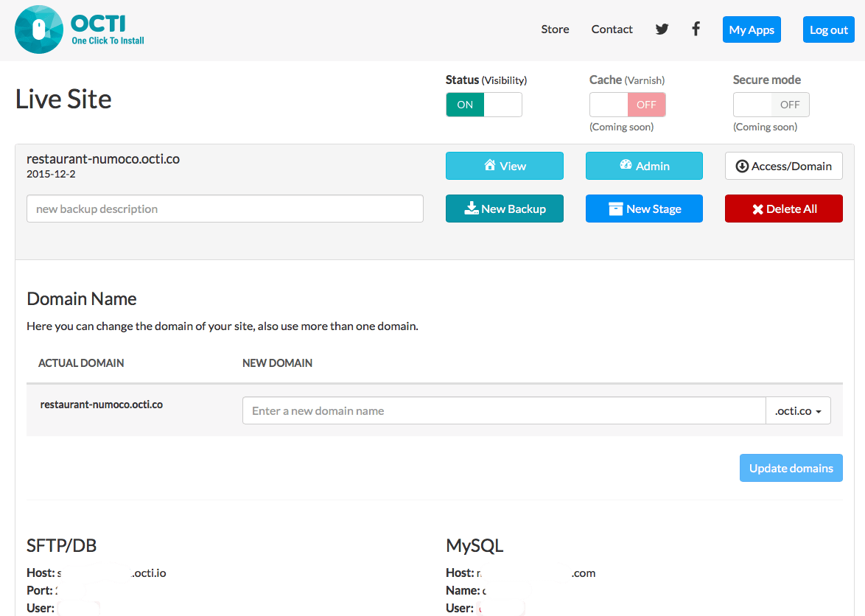
Task: Click the download icon on New Backup
Action: [471, 209]
